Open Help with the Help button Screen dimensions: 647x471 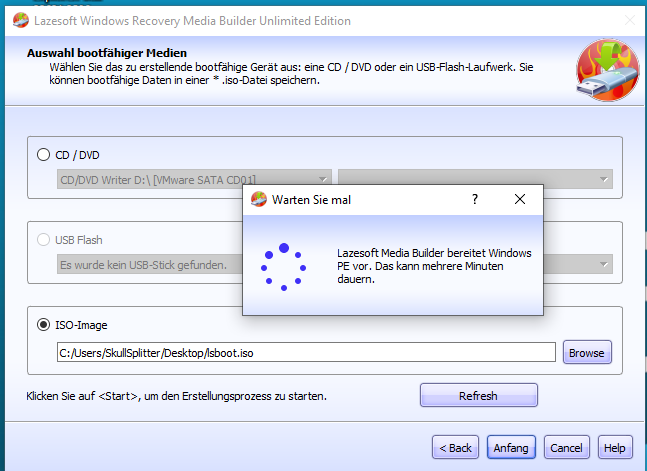615,447
